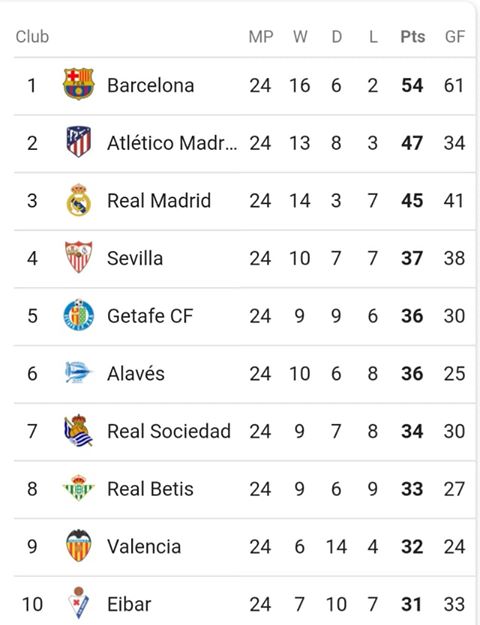The height and width of the screenshot is (625, 480).
Task: Open the Valencia team name link
Action: click(144, 546)
